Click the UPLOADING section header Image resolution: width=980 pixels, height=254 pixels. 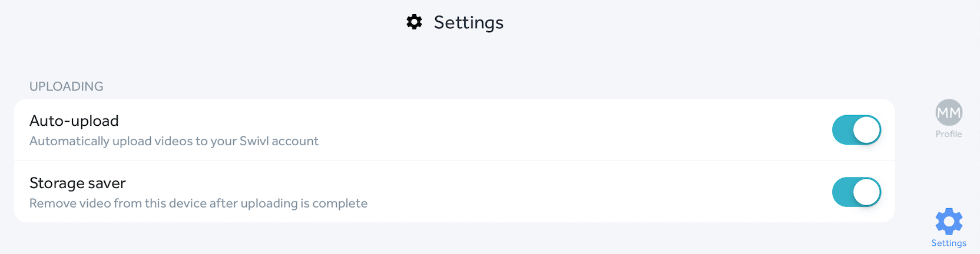tap(67, 86)
